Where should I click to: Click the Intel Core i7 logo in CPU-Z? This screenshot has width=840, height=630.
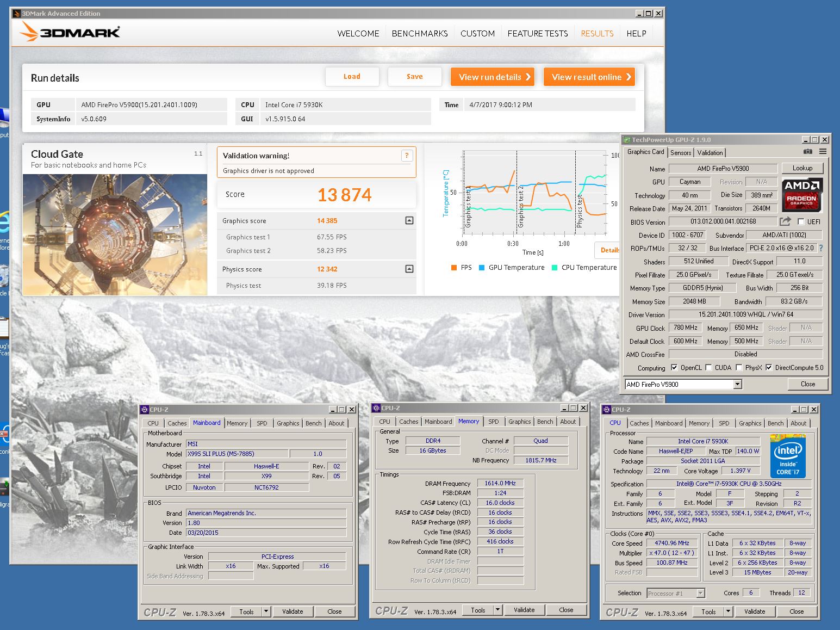coord(788,456)
